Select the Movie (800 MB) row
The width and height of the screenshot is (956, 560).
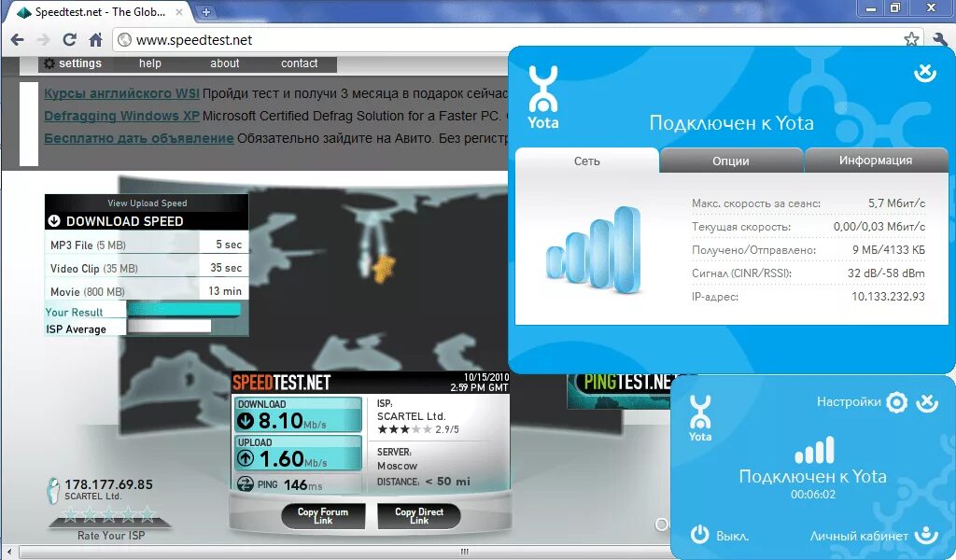tap(147, 290)
